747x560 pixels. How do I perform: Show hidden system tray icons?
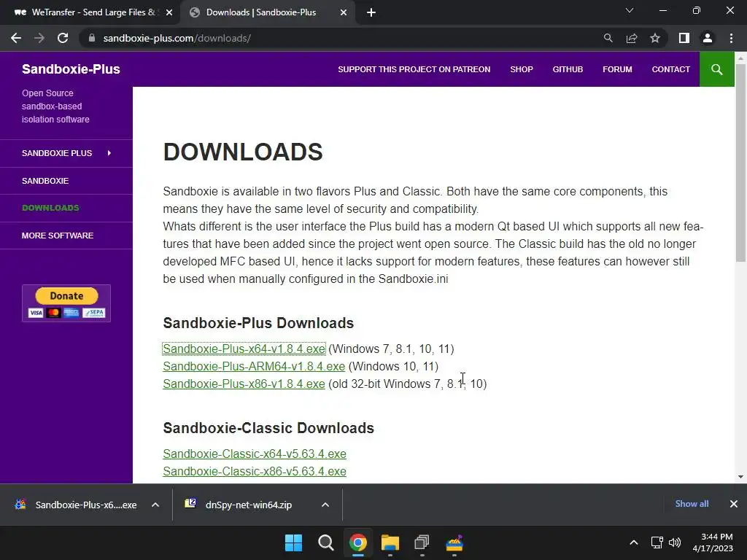coord(634,542)
